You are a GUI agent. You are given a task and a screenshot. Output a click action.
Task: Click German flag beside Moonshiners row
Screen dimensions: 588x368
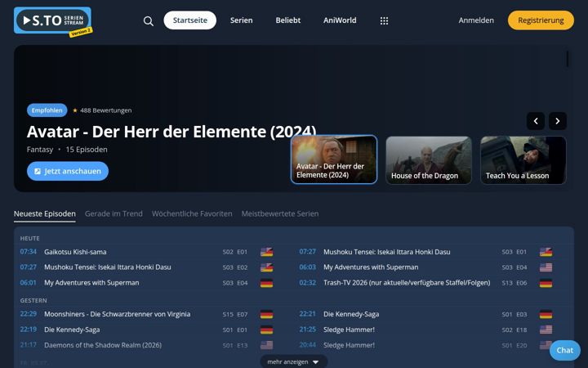click(x=266, y=314)
